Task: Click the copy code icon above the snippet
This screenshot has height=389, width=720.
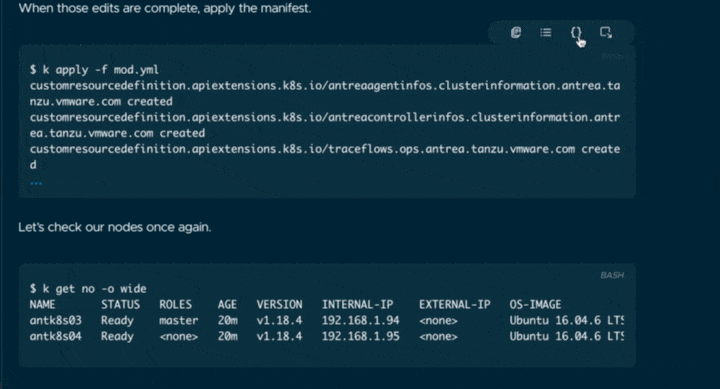Action: tap(516, 33)
